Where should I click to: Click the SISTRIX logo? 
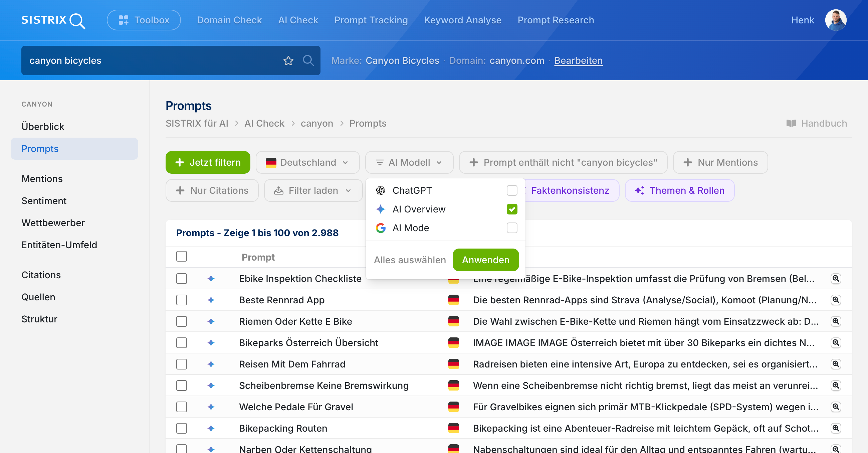(x=53, y=20)
